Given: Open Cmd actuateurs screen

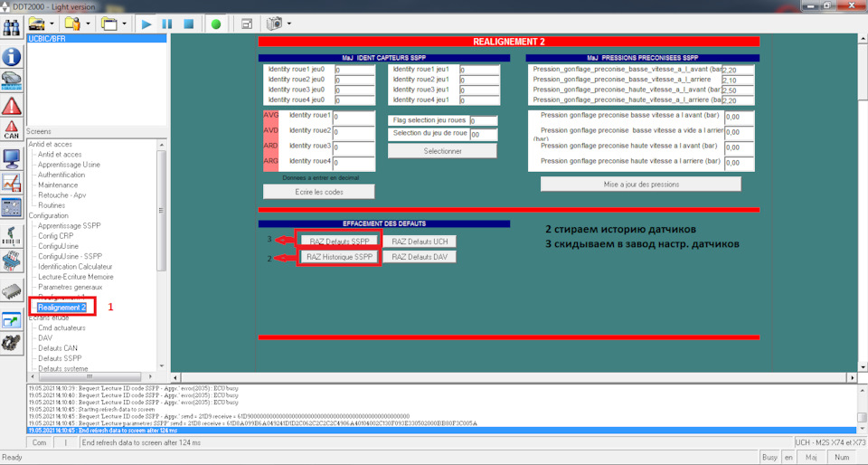Looking at the screenshot, I should pyautogui.click(x=62, y=327).
